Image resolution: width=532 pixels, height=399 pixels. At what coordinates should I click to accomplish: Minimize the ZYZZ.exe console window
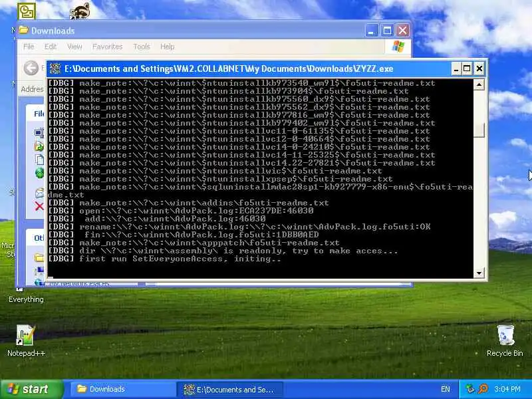456,69
